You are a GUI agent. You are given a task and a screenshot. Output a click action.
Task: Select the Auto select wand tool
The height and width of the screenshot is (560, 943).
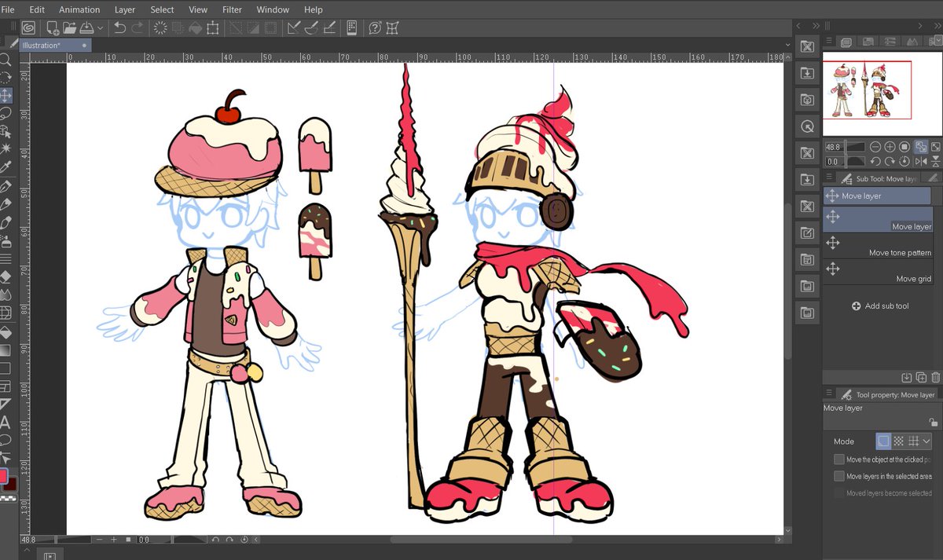click(x=6, y=148)
